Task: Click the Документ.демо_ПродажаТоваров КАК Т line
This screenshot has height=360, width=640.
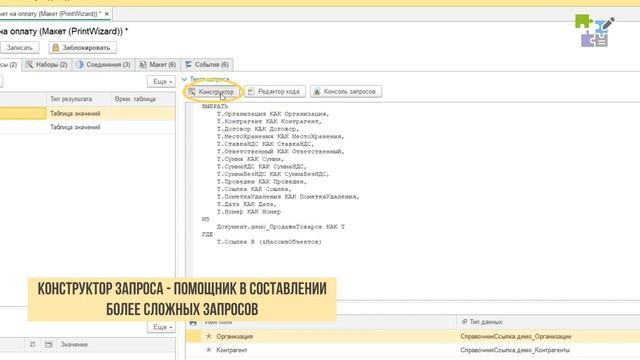Action: [x=280, y=227]
